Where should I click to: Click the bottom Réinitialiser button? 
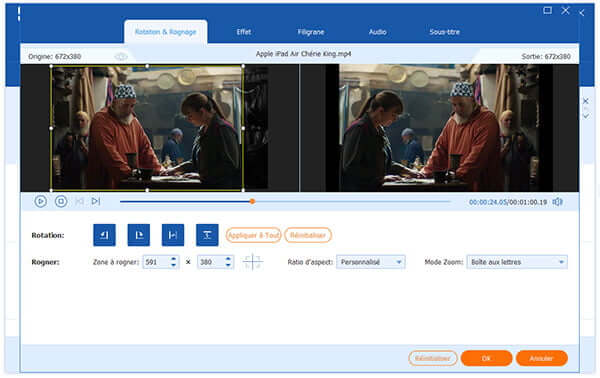(x=433, y=358)
